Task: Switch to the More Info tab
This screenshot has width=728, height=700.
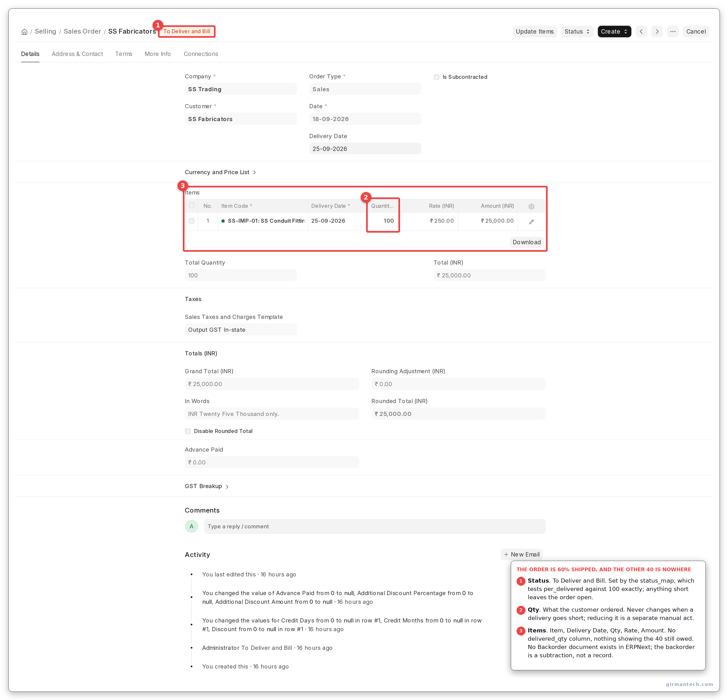Action: click(x=158, y=54)
